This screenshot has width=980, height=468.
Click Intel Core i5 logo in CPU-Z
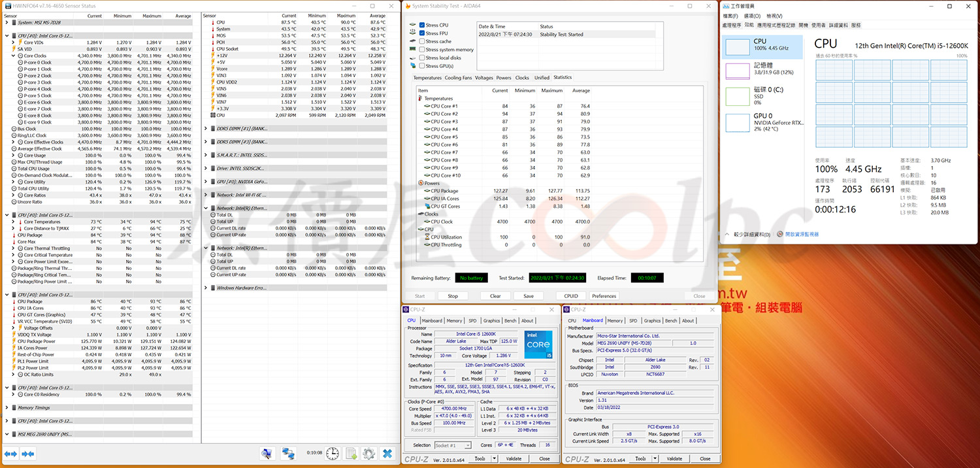pos(538,344)
